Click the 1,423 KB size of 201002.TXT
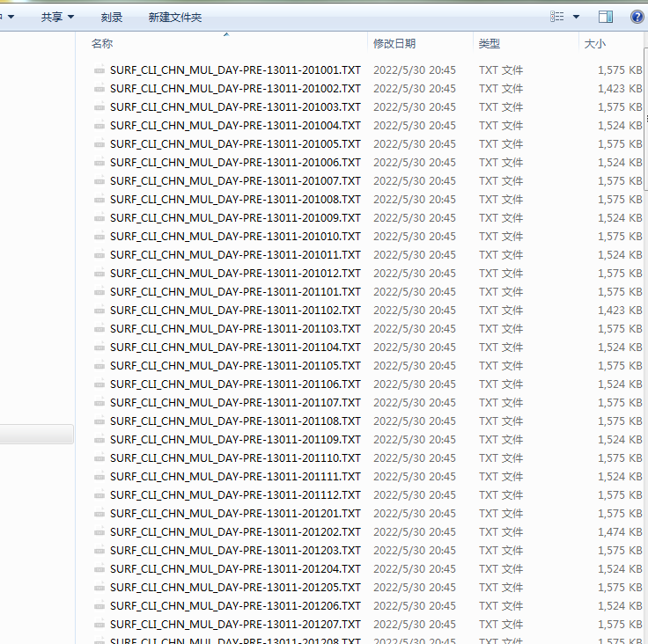 point(620,88)
